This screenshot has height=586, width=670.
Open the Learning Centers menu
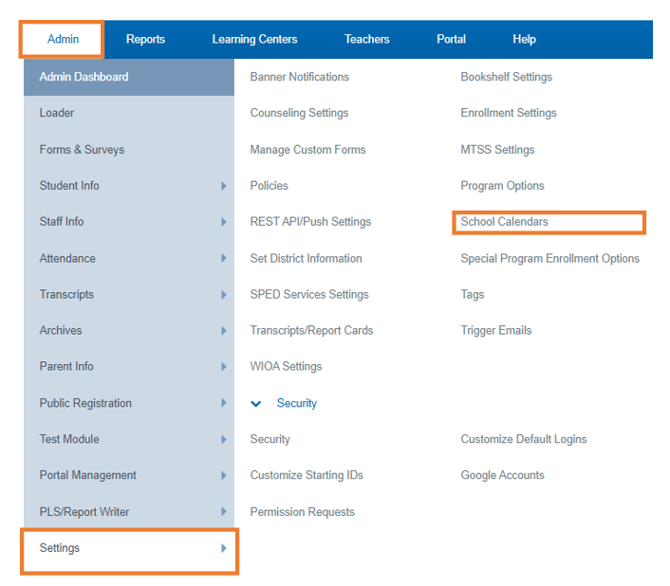[254, 39]
